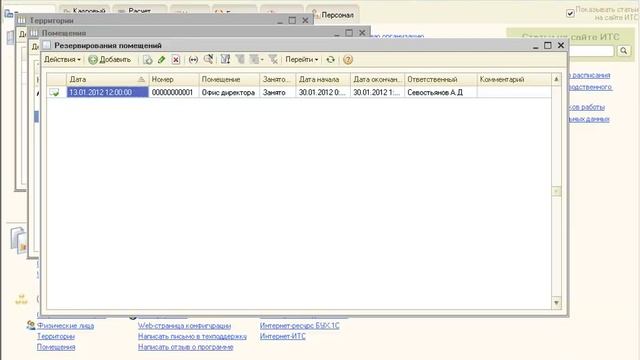The image size is (640, 360).
Task: Click the Дата начала column header
Action: [323, 79]
